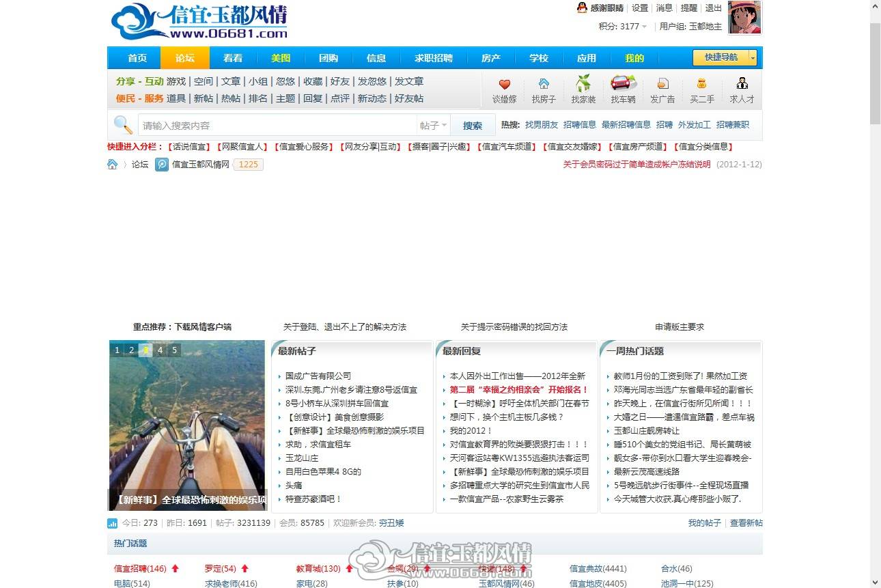
Task: Click the 谈婚嫁 heart icon
Action: click(x=505, y=84)
